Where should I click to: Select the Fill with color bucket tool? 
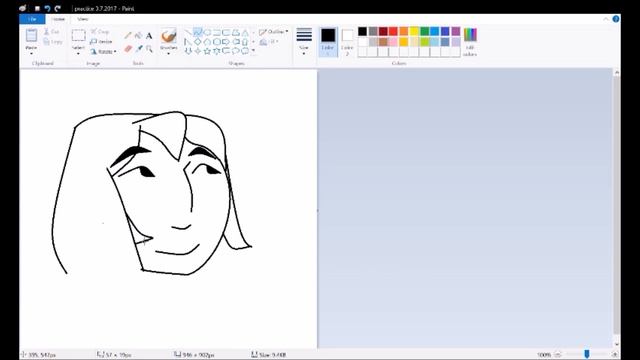[139, 36]
